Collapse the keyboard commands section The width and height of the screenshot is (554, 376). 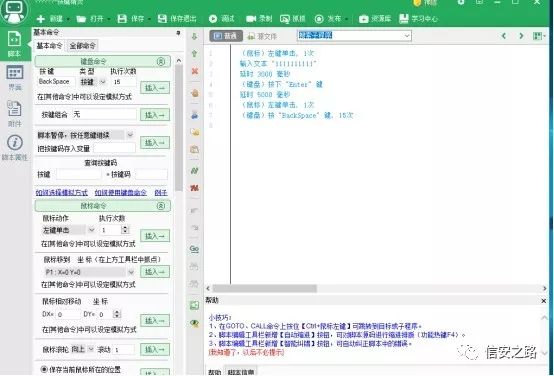tap(161, 61)
